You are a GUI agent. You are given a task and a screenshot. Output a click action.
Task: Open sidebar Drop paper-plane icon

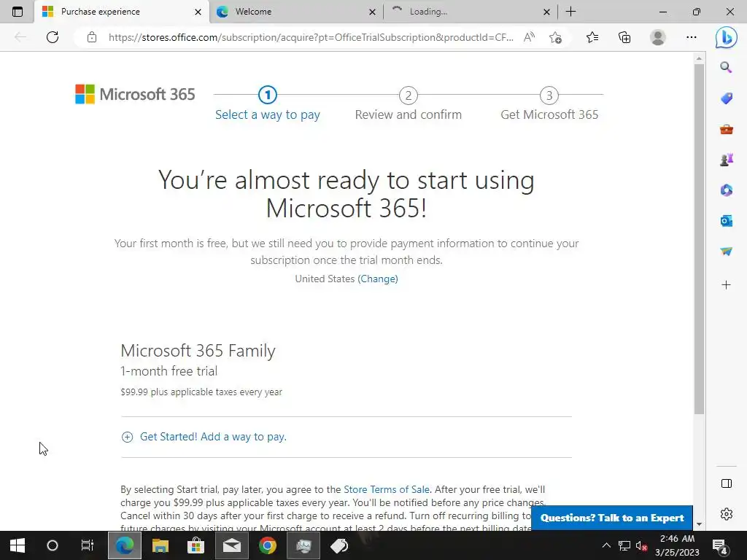(x=726, y=251)
